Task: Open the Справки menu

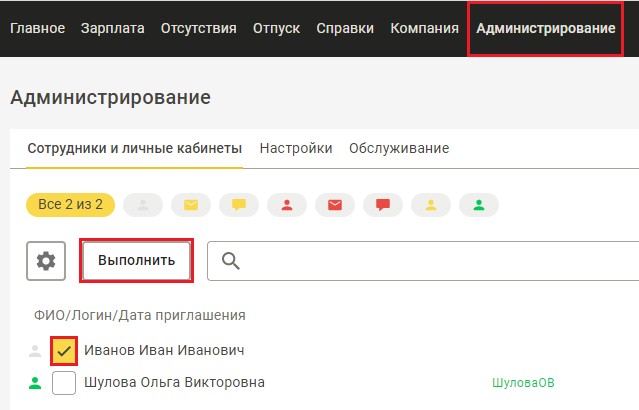Action: pyautogui.click(x=345, y=28)
